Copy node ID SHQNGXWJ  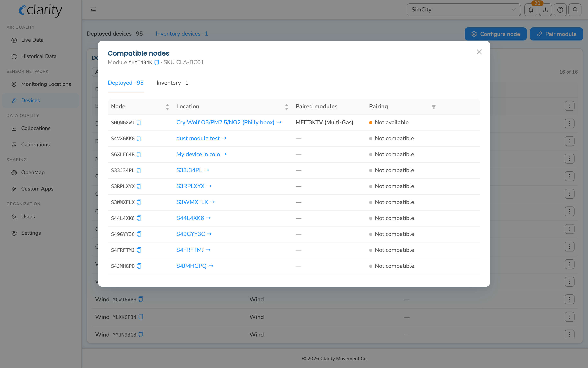[139, 122]
